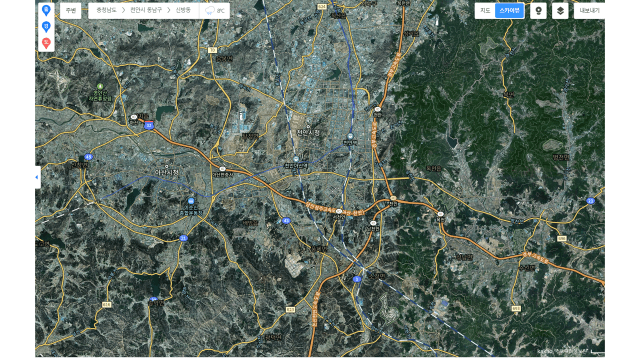Select 천안시 동남구 in the breadcrumb

point(146,10)
